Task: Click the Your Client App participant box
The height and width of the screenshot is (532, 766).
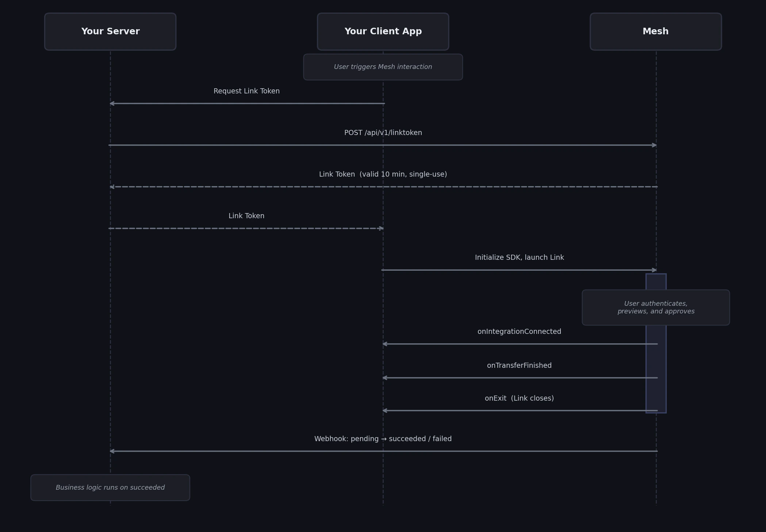Action: click(383, 32)
